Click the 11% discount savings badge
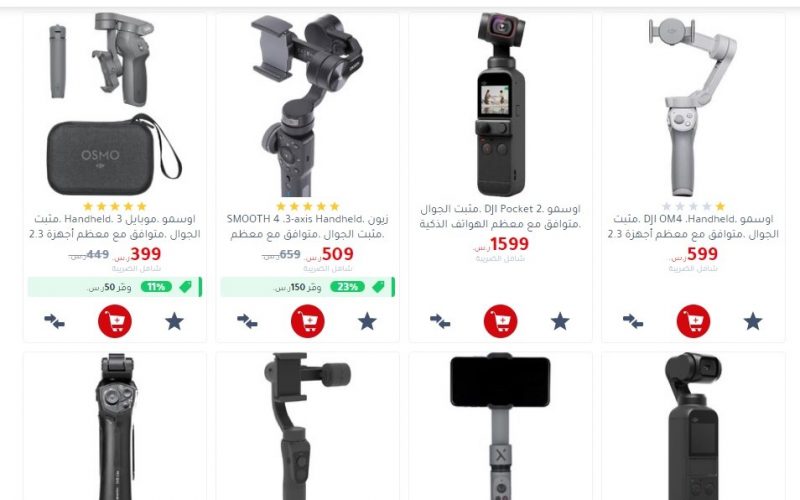 [x=156, y=287]
